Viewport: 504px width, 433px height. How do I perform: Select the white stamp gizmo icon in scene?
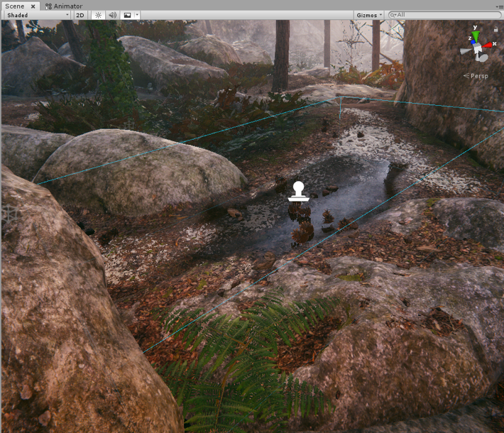(299, 192)
